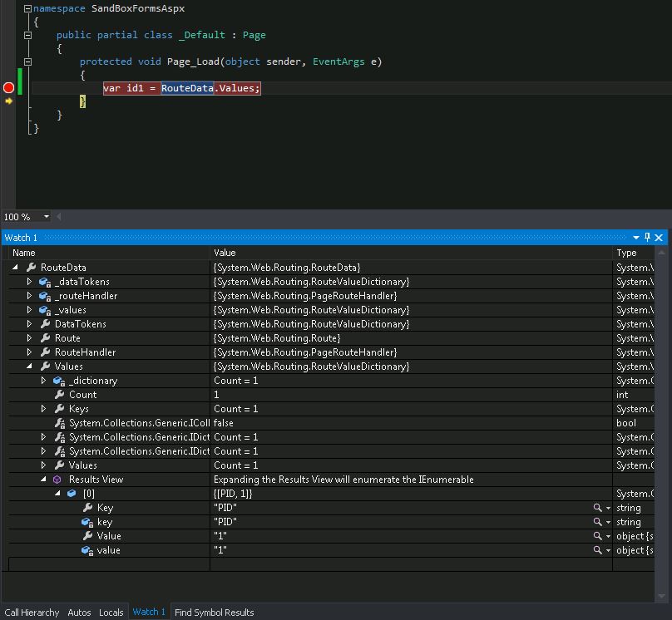Viewport: 672px width, 620px height.
Task: Click the Value column header
Action: point(225,253)
